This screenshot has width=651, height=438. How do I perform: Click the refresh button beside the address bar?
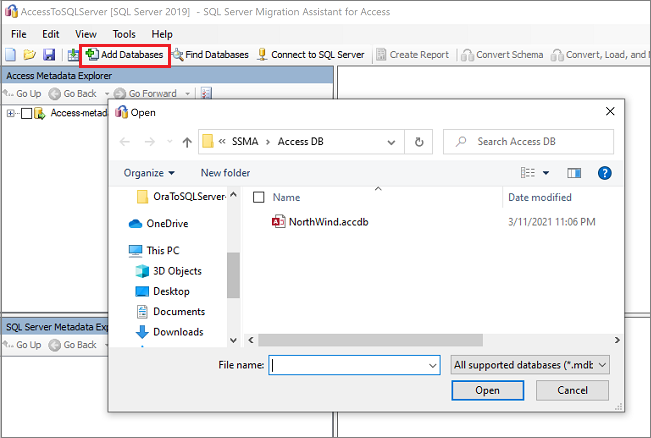(x=418, y=141)
